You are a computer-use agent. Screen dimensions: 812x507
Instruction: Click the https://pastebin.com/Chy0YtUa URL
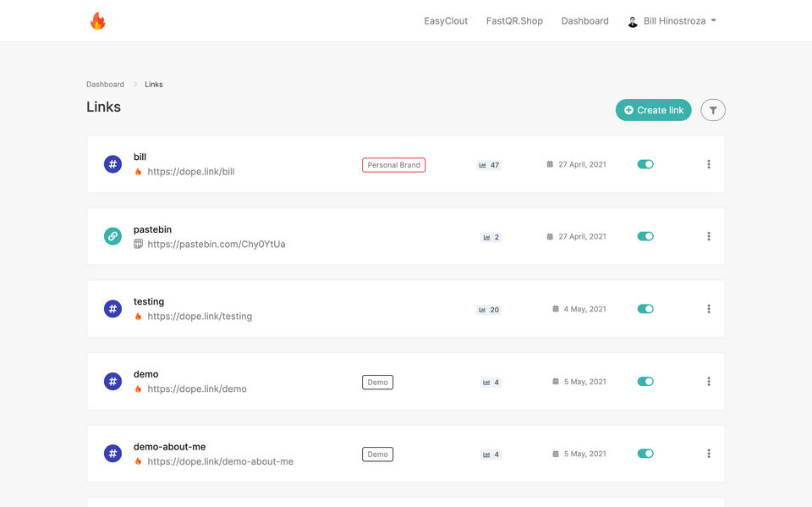216,244
